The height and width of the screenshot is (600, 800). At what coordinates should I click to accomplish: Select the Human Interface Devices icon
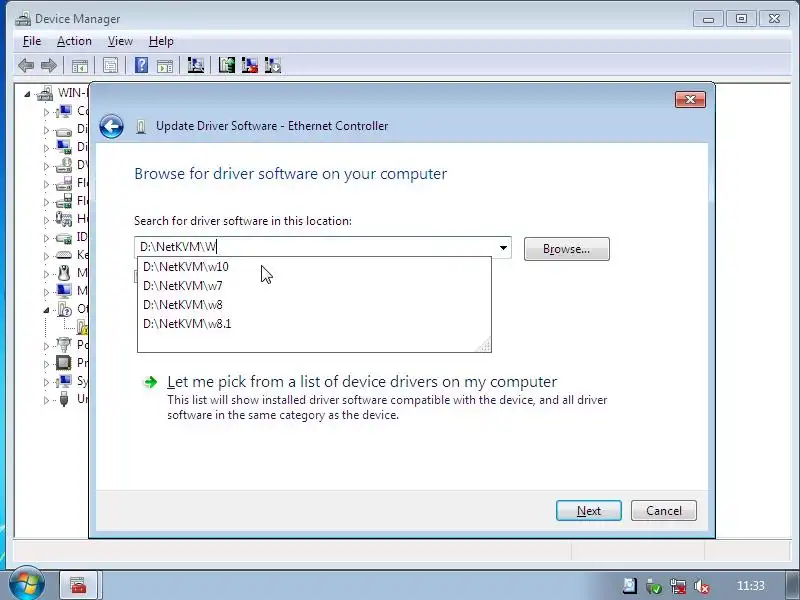coord(64,219)
